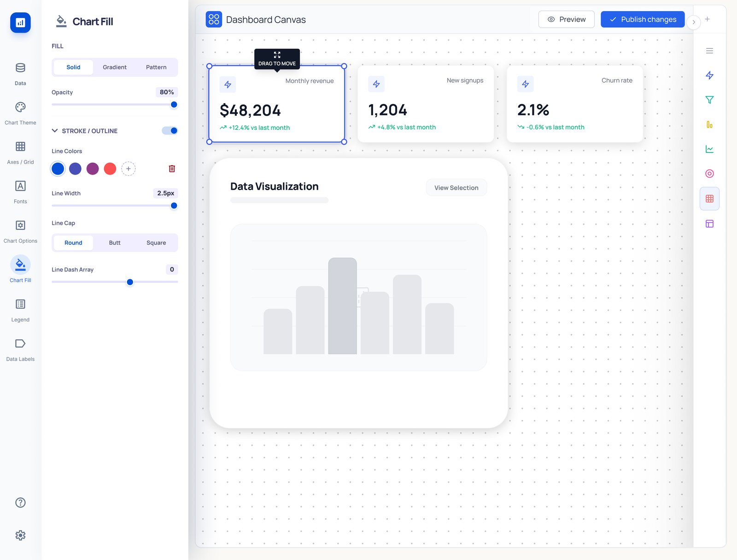Viewport: 737px width, 560px height.
Task: Click the layout panel icon in right rail
Action: click(x=709, y=224)
